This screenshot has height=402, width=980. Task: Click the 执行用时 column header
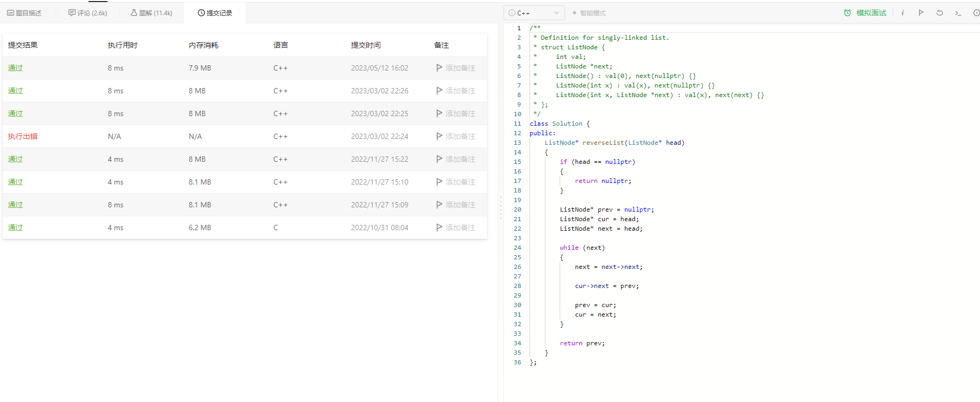[122, 45]
